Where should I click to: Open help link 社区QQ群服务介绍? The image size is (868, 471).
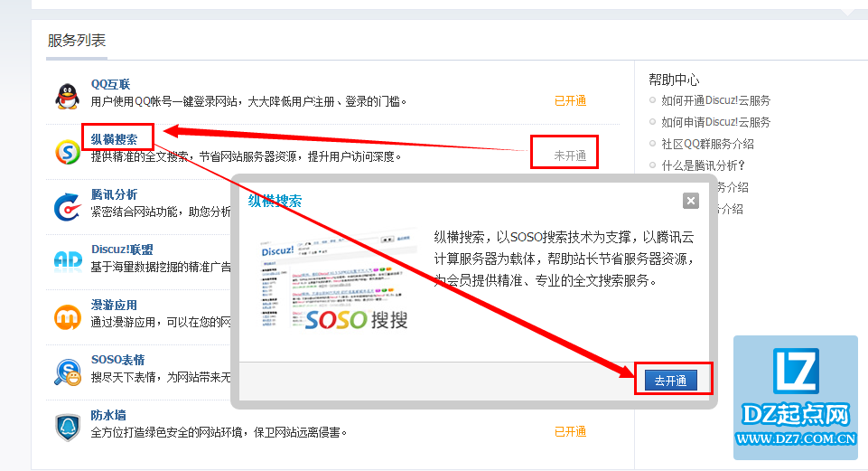click(707, 144)
